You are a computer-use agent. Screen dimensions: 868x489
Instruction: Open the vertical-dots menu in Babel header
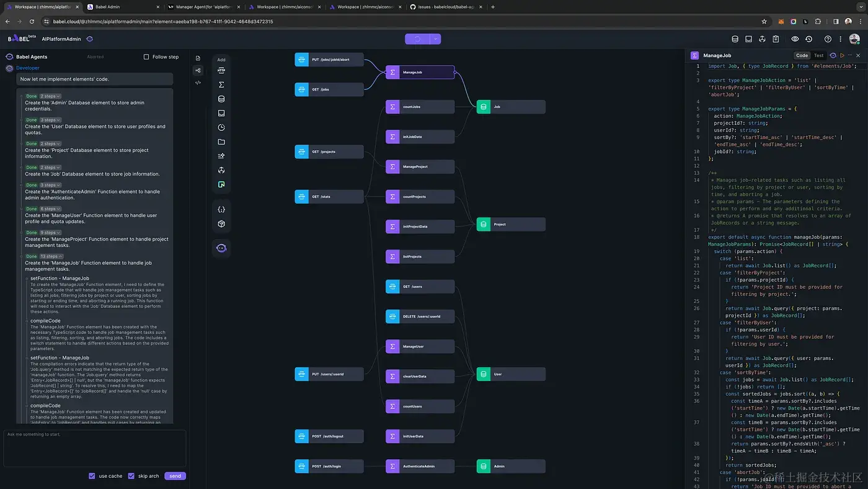click(x=839, y=39)
